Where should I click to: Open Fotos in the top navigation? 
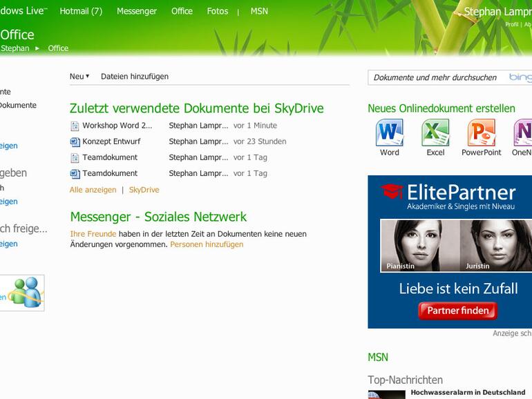218,11
